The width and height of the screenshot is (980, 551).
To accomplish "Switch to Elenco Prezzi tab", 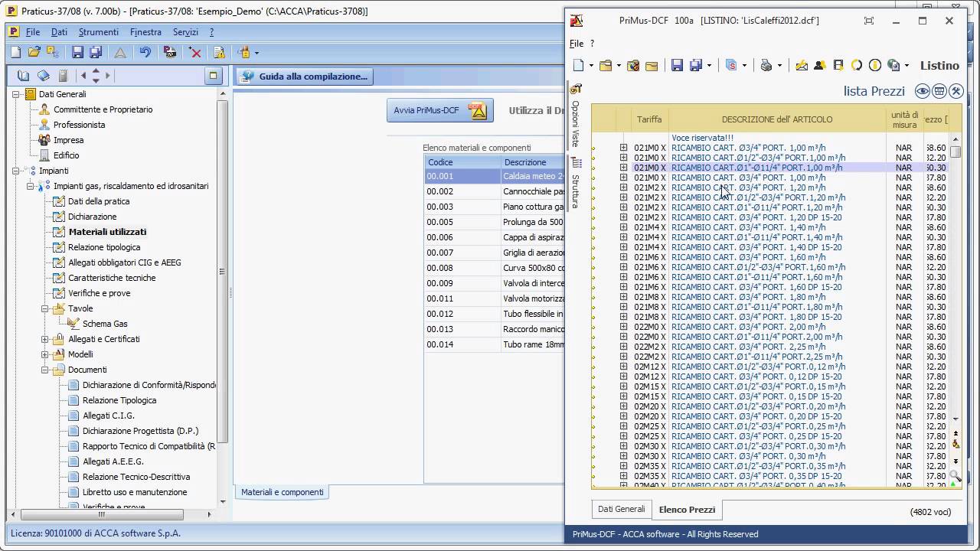I will 687,510.
